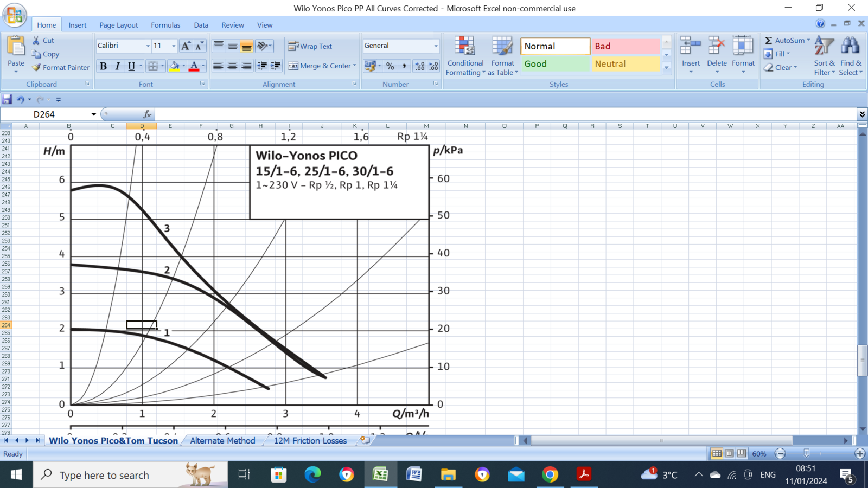Click the Format Painter icon
This screenshot has height=488, width=868.
pyautogui.click(x=36, y=68)
